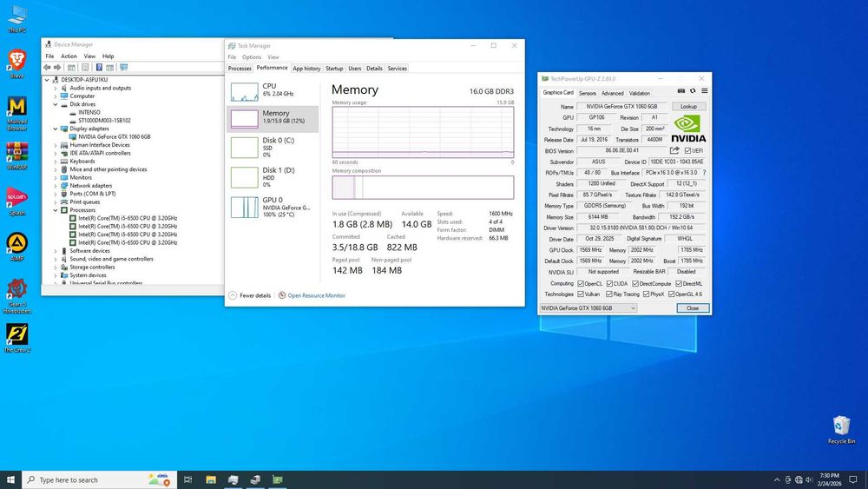Viewport: 868px width, 489px height.
Task: Click GPU-Z taskbar icon
Action: coord(278,479)
